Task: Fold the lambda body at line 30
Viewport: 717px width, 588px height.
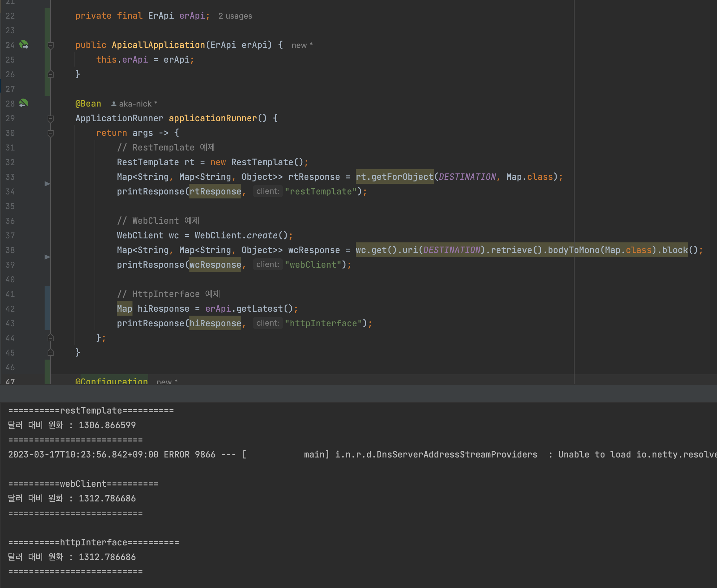Action: [x=51, y=133]
